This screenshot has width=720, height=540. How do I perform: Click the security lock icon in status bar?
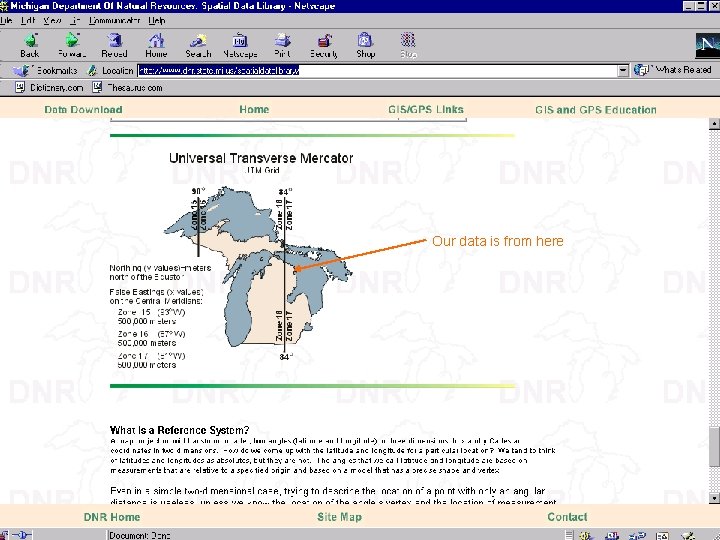click(3, 535)
